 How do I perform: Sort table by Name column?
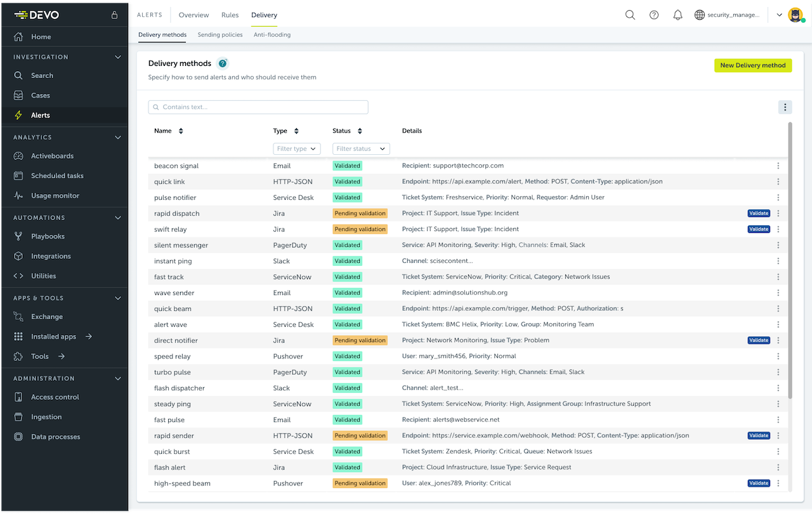coord(181,131)
